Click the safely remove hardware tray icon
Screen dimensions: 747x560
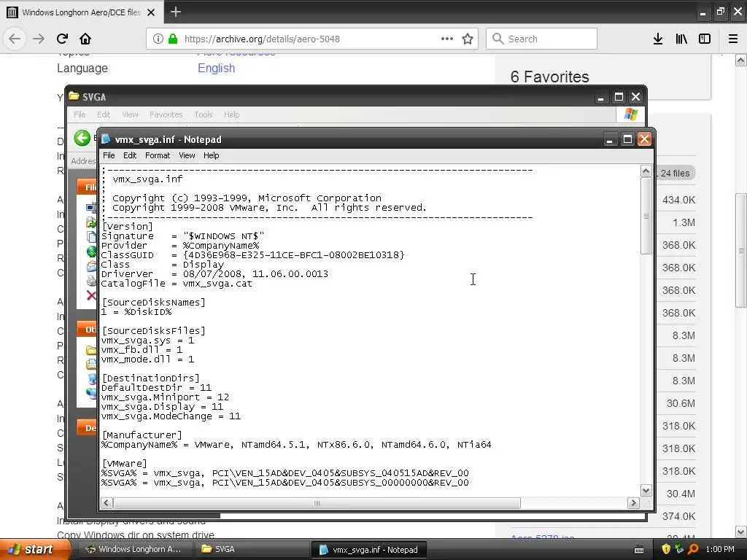(679, 549)
